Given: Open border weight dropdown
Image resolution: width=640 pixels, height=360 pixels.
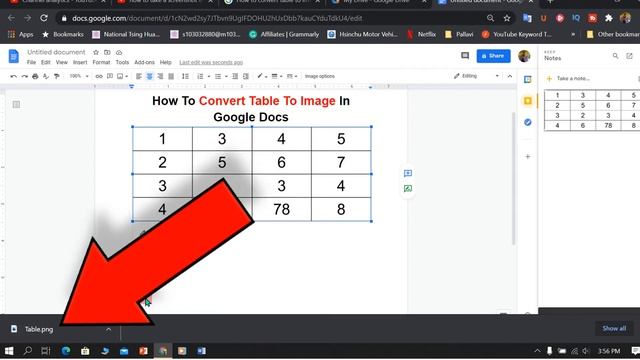Looking at the screenshot, I should [x=277, y=76].
